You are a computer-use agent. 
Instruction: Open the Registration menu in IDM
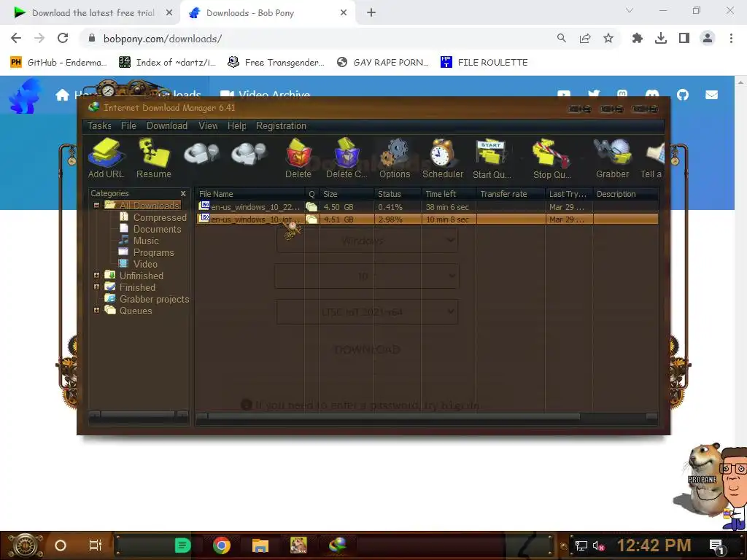(281, 125)
